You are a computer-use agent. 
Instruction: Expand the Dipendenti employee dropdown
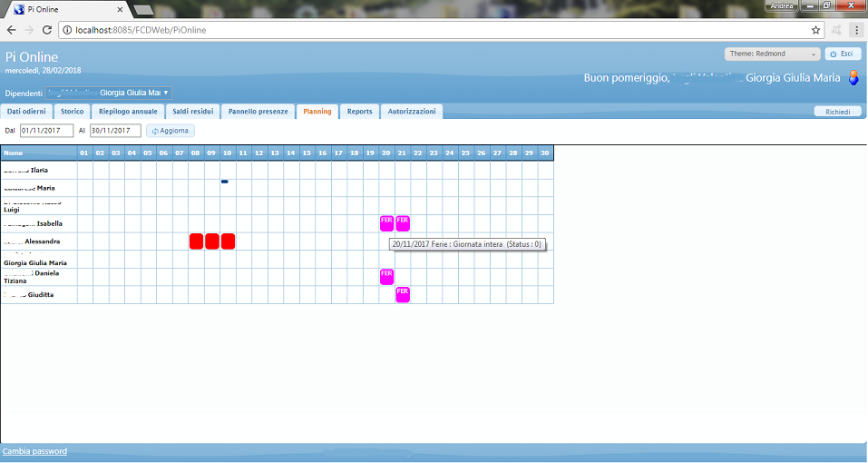click(108, 93)
